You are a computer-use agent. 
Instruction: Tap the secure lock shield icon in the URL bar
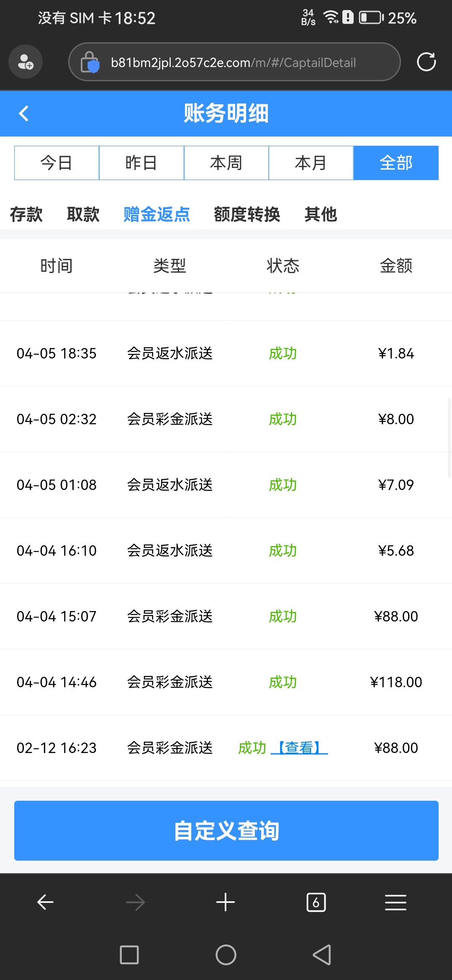[x=90, y=62]
